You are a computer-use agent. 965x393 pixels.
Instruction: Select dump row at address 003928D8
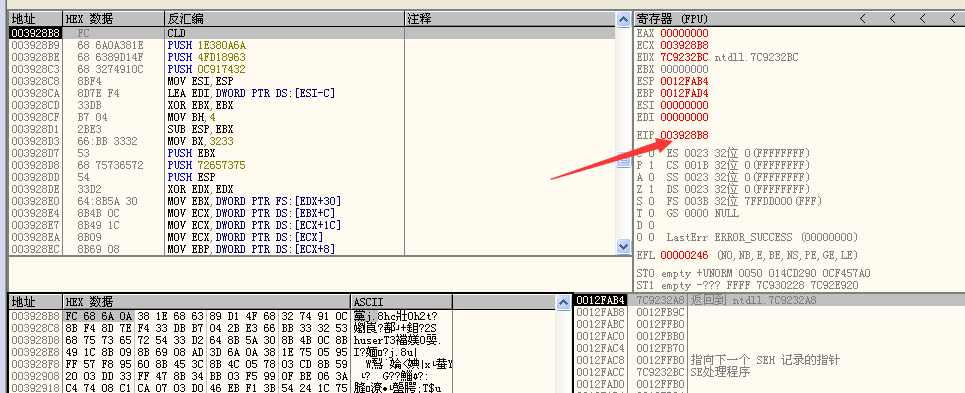231,339
